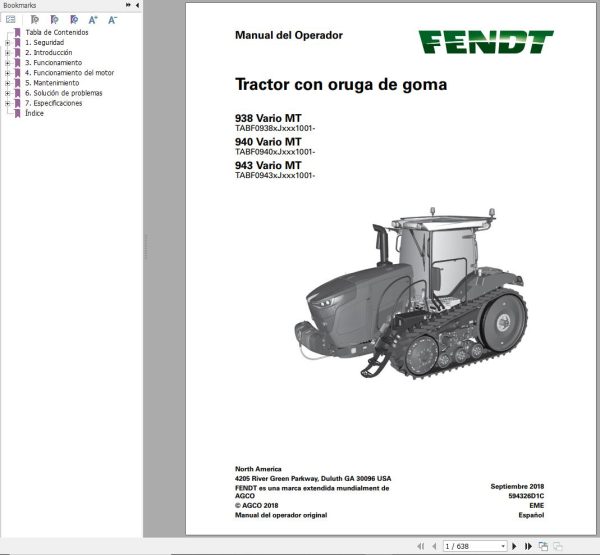
Task: Go to next page arrow
Action: tap(514, 546)
